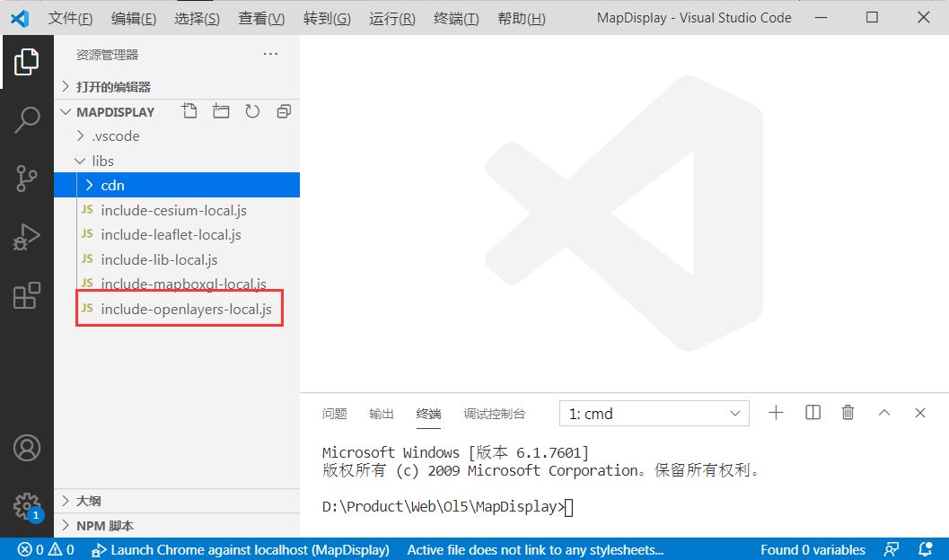This screenshot has height=560, width=949.
Task: Split the terminal panel
Action: [x=813, y=413]
